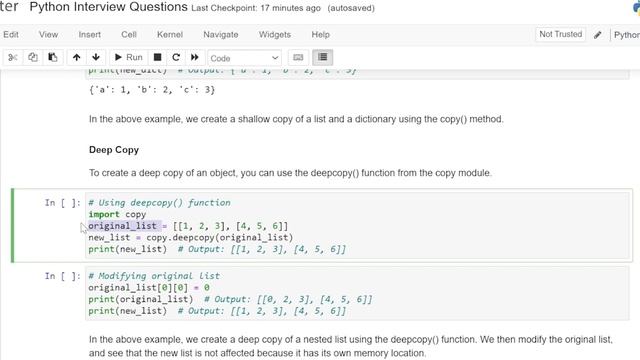This screenshot has width=640, height=360.
Task: Open the Insert menu
Action: [89, 35]
